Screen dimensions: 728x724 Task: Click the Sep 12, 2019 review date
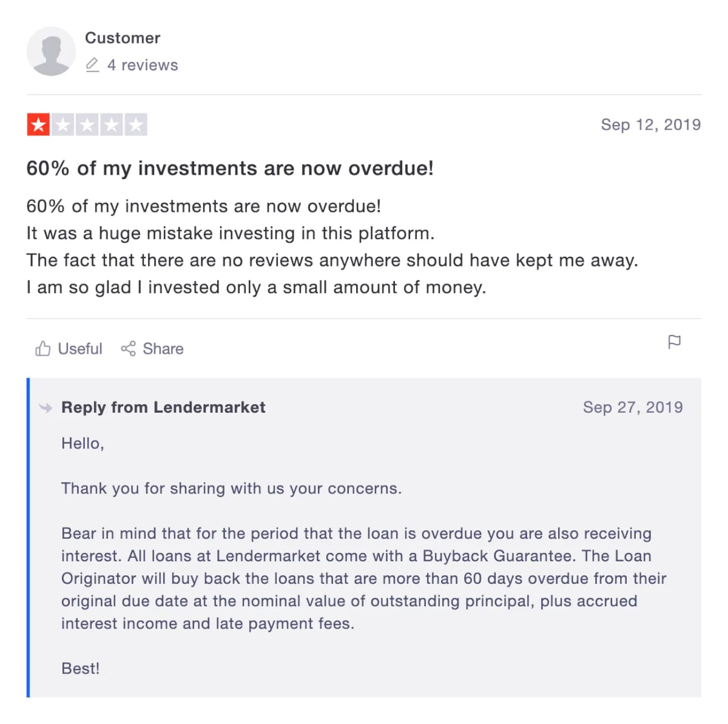point(651,124)
